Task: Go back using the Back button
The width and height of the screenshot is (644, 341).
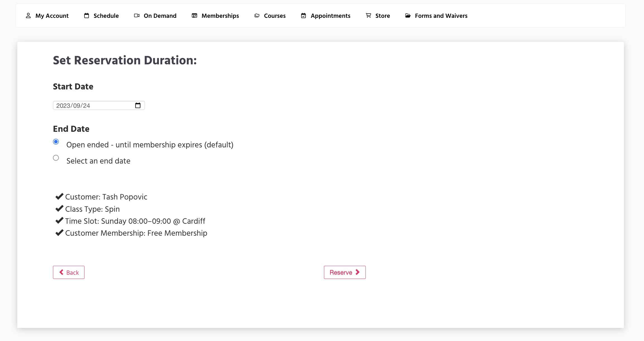Action: [x=69, y=272]
